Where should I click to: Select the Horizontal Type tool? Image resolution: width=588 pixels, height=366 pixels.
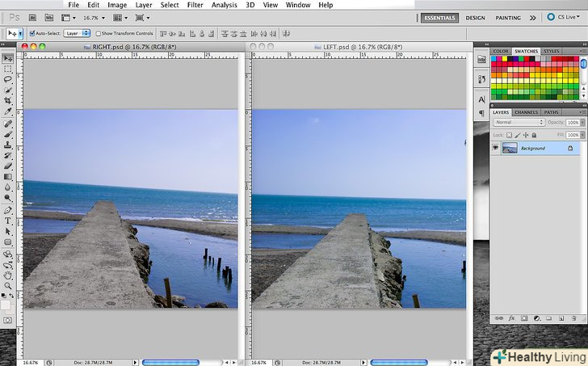click(x=8, y=220)
